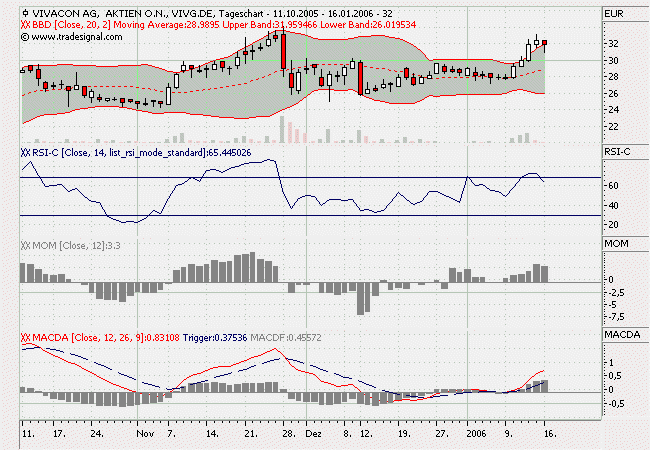Click the copyright symbol before www.tradesignal.com
Image resolution: width=650 pixels, height=450 pixels.
(x=25, y=37)
